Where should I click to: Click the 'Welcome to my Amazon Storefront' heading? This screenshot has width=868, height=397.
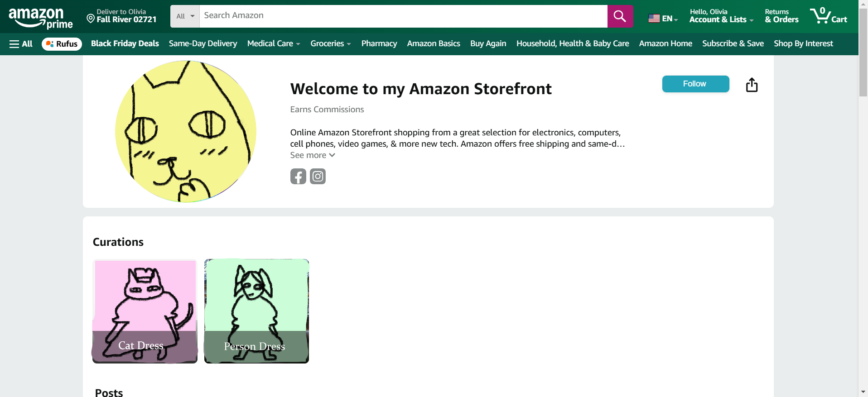click(x=421, y=89)
